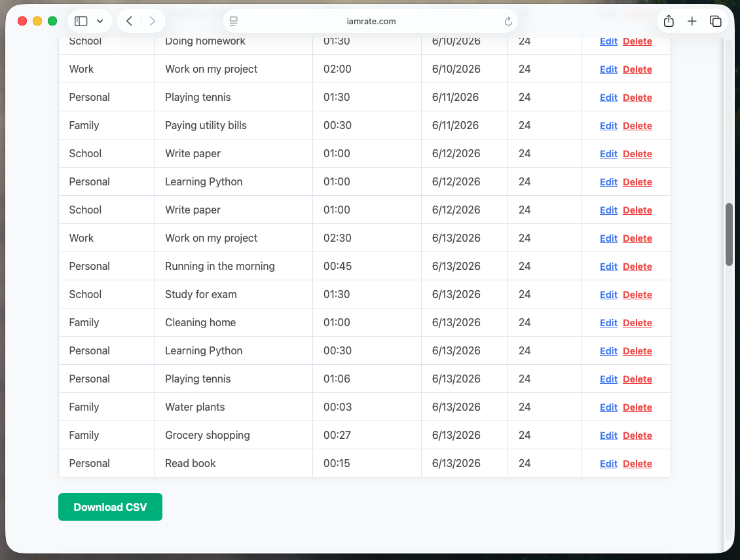The width and height of the screenshot is (740, 560).
Task: Delete the Cleaning home entry
Action: (638, 323)
